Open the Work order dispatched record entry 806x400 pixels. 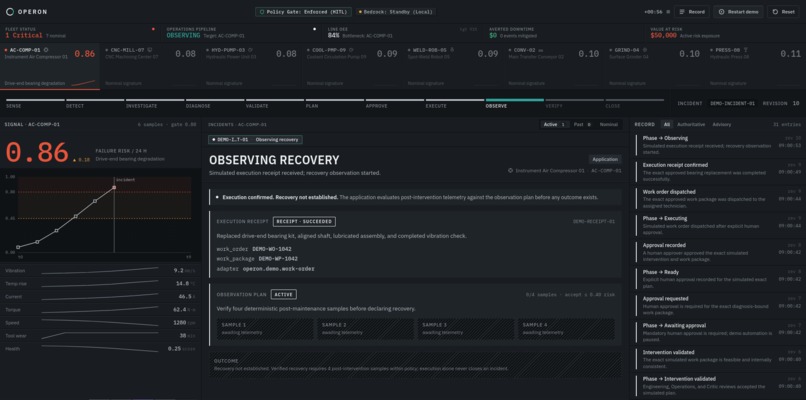point(718,198)
